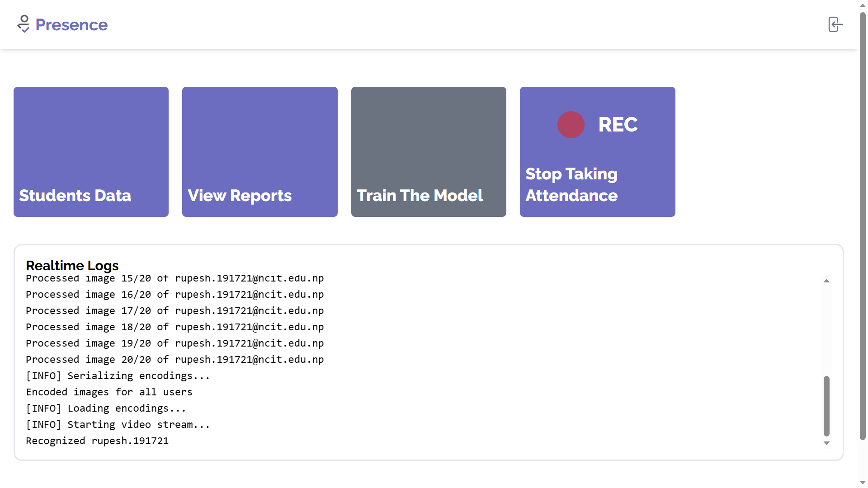Click the REC label text
The width and height of the screenshot is (868, 488).
click(x=618, y=125)
